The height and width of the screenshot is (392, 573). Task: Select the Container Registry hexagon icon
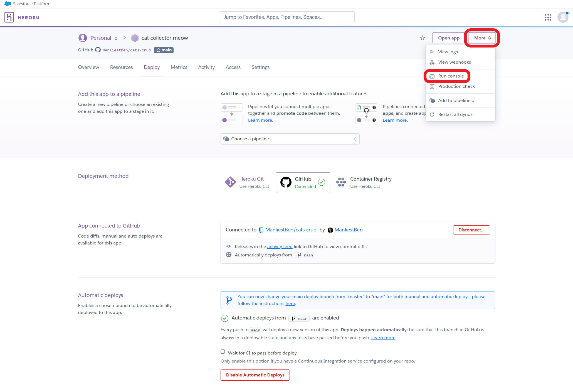tap(341, 182)
